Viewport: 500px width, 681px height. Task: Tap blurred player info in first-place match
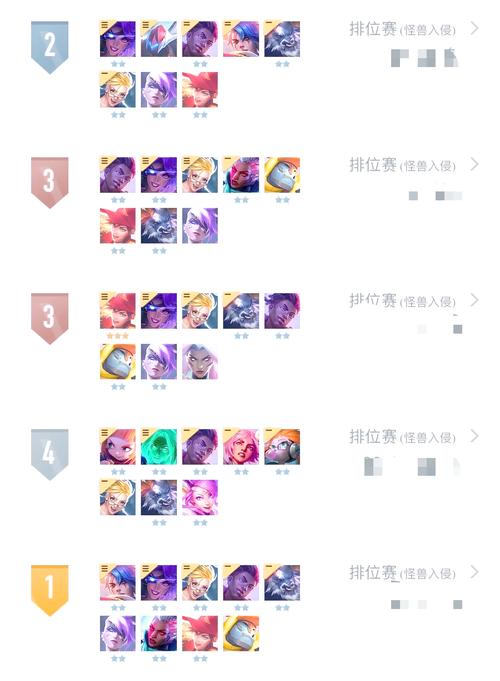[x=426, y=605]
